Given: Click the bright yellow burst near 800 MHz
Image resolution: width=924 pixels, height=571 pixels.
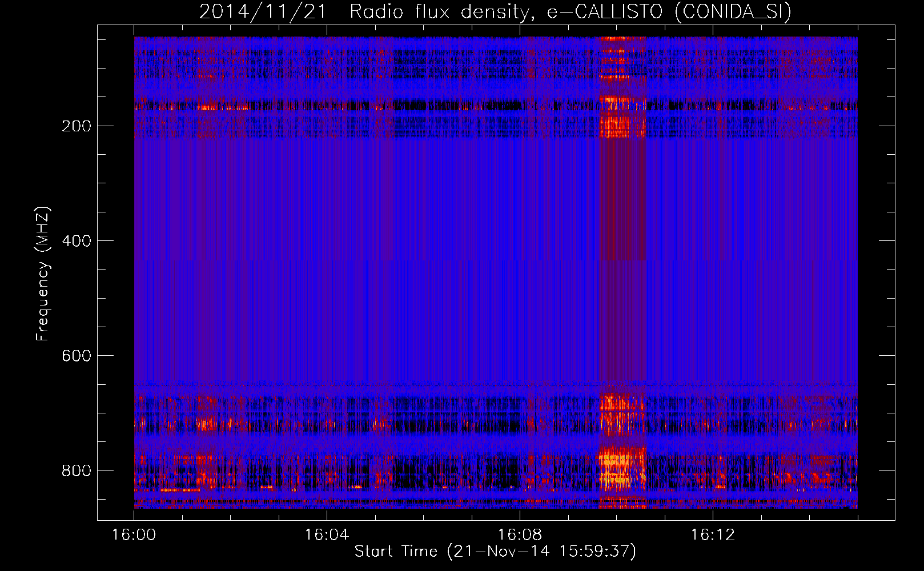Looking at the screenshot, I should 621,468.
